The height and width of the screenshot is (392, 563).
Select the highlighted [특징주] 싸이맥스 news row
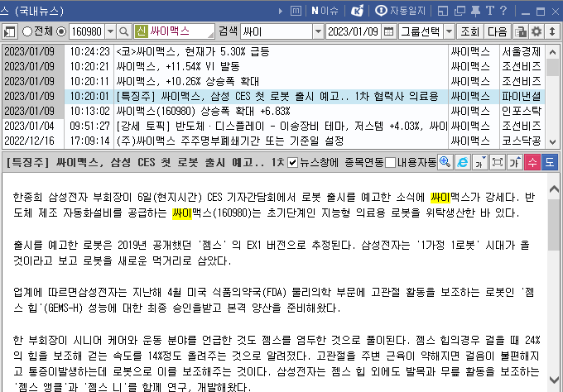coord(273,97)
